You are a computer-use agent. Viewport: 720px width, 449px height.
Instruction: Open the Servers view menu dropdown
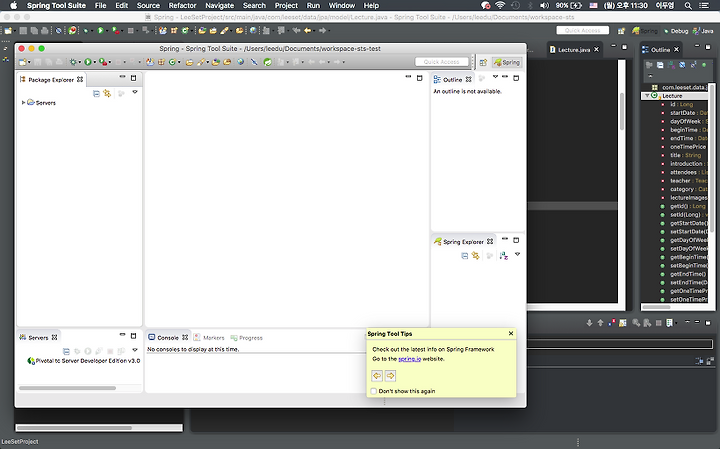(135, 350)
